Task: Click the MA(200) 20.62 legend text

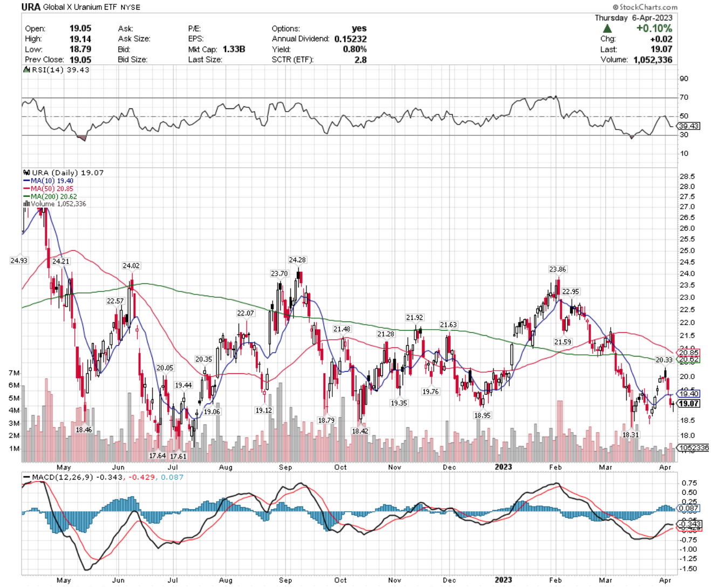Action: (54, 197)
